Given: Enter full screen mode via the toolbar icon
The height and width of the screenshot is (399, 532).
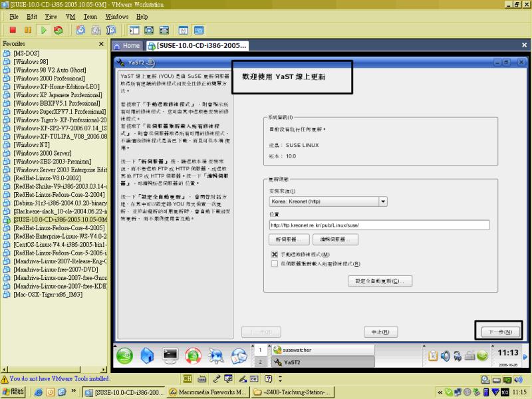Looking at the screenshot, I should tap(164, 30).
